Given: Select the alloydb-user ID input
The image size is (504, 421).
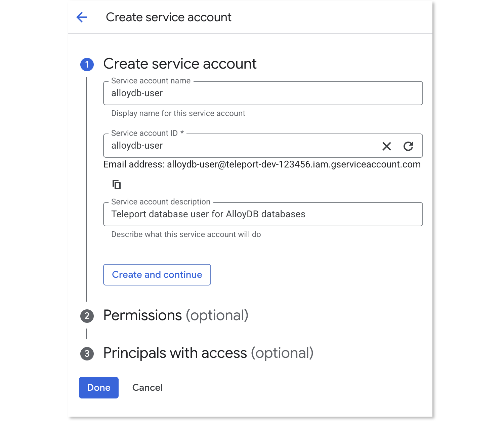Looking at the screenshot, I should [x=235, y=146].
